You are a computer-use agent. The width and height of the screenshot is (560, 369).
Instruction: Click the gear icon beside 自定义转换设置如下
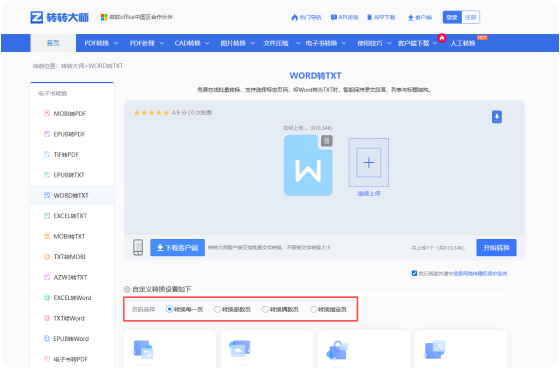tap(127, 289)
